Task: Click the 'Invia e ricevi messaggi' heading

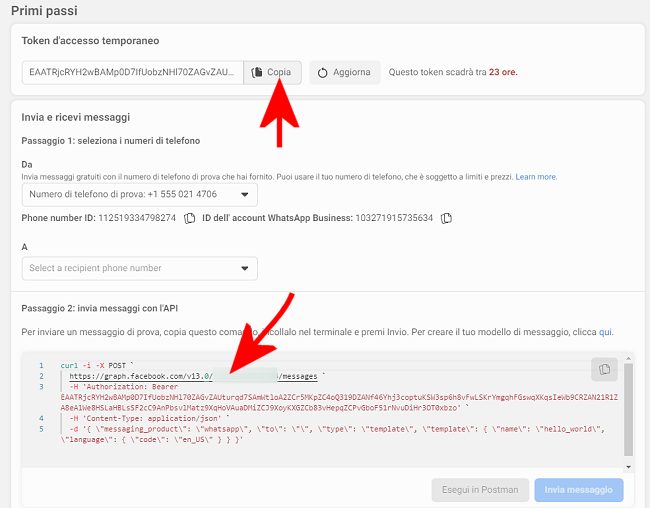Action: click(x=76, y=117)
